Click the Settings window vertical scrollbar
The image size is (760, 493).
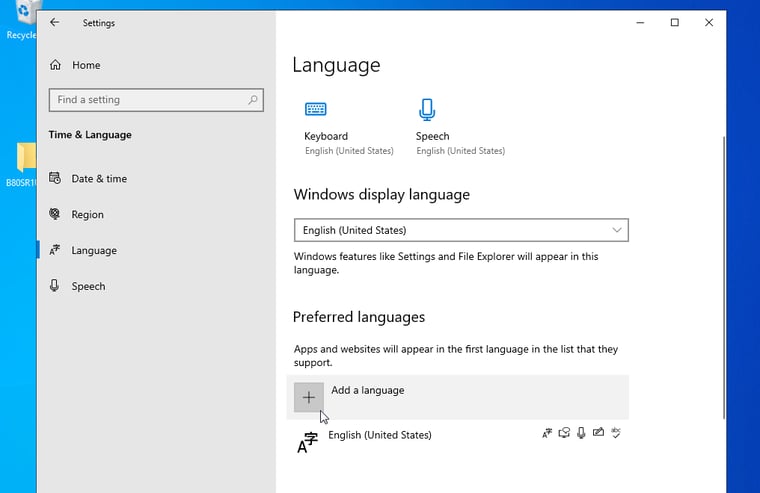click(x=724, y=277)
